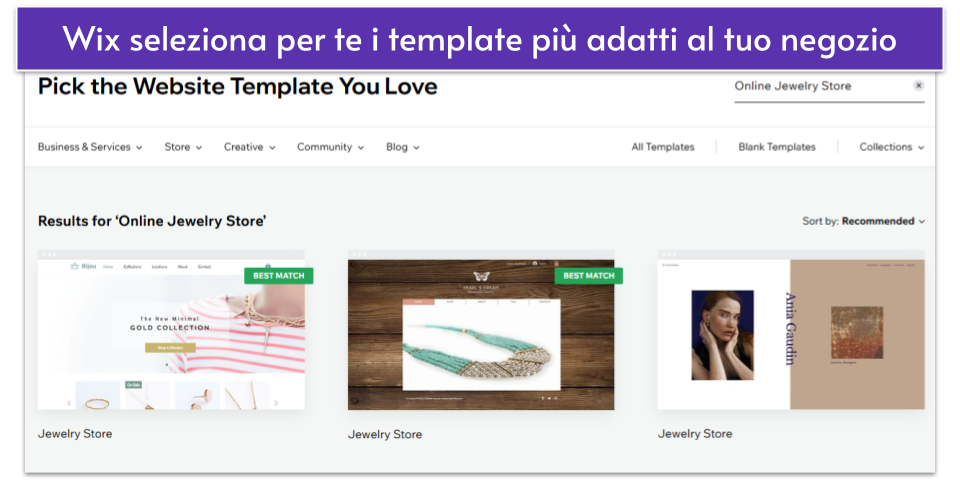This screenshot has width=960, height=484.
Task: Click the butterfly logo in wood template
Action: point(481,277)
